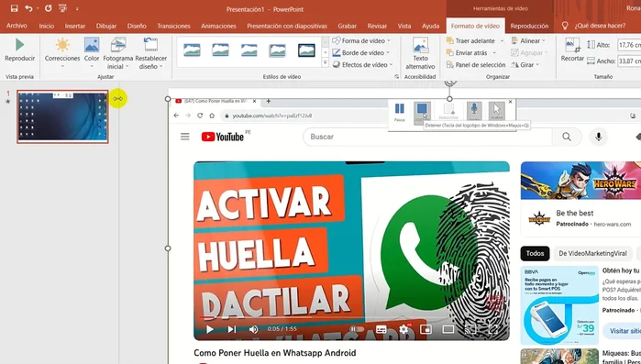Select the third video style thumbnail
Screen dimensions: 641x364
coord(249,50)
